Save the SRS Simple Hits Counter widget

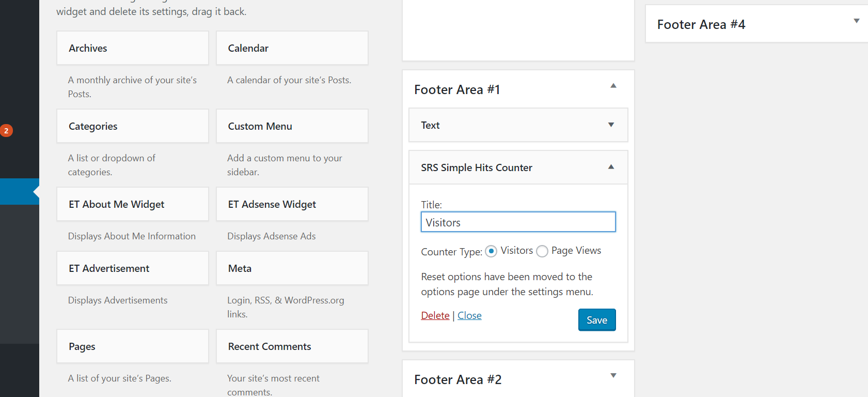tap(597, 320)
